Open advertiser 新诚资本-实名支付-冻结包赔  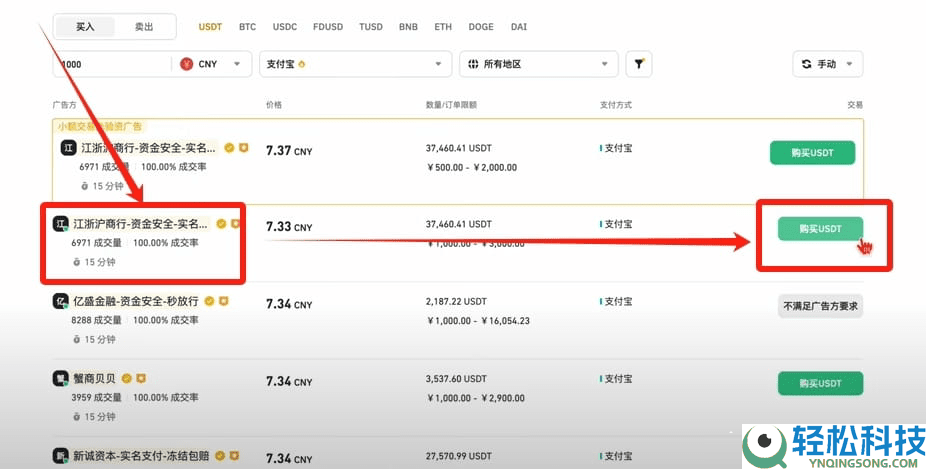click(141, 456)
